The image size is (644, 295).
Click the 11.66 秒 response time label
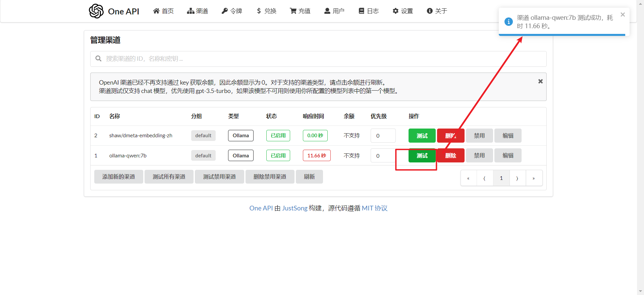[316, 156]
